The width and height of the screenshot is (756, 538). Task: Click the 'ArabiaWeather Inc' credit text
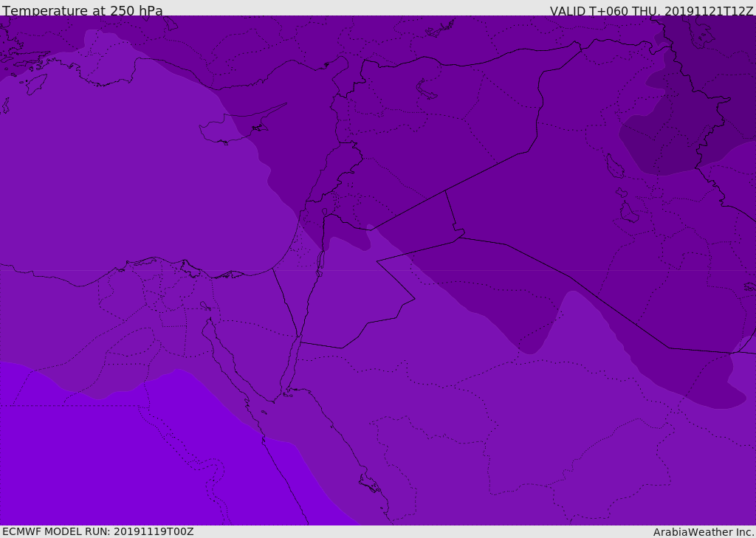click(703, 532)
